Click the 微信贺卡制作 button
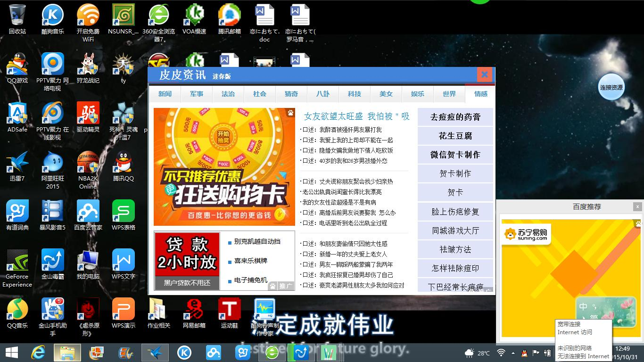This screenshot has width=644, height=362. 454,155
